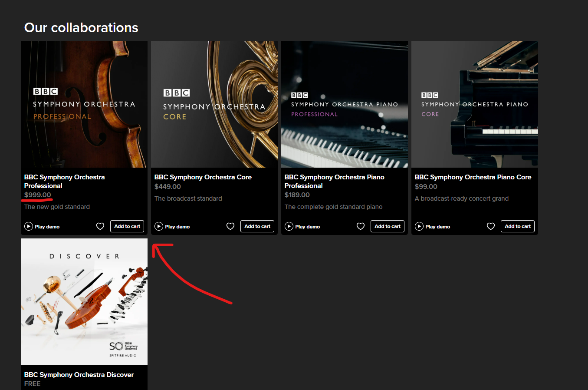588x390 pixels.
Task: Add BBC Symphony Orchestra Piano Core to cart
Action: point(518,226)
